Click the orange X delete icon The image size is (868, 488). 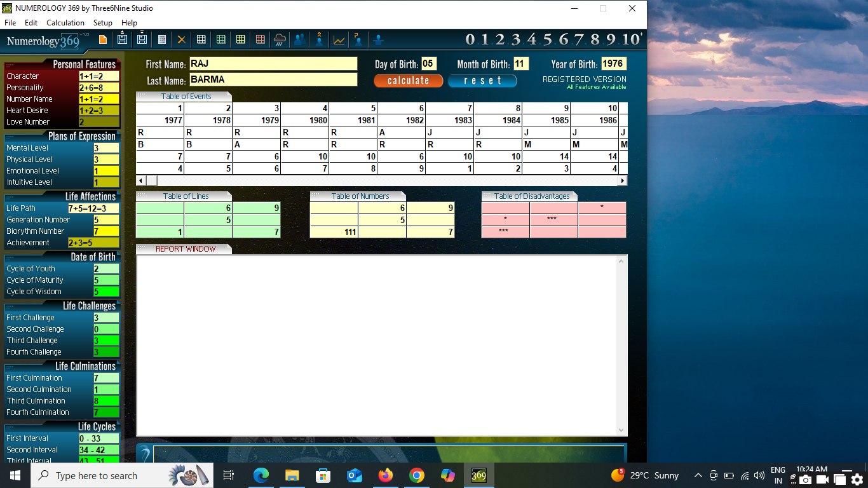coord(181,39)
